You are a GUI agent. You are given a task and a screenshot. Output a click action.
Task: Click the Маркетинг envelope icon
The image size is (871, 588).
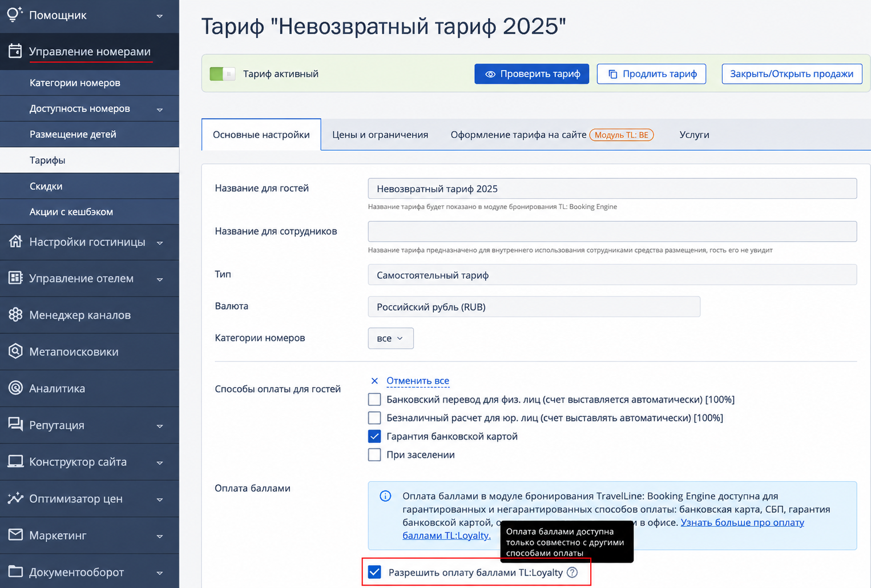click(x=15, y=535)
